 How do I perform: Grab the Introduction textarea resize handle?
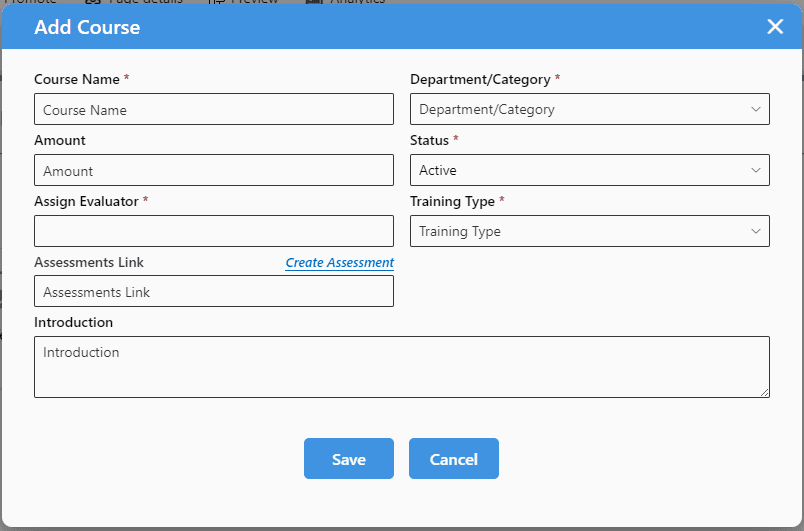pos(764,392)
